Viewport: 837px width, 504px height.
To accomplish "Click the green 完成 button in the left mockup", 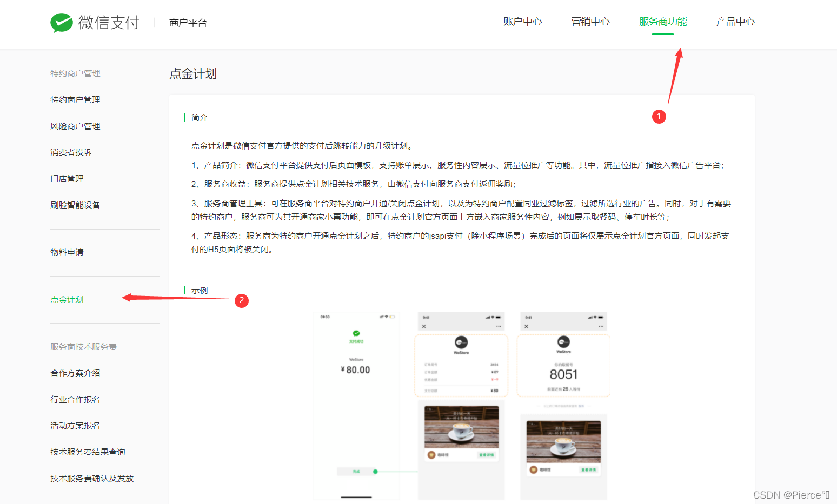I will point(356,472).
